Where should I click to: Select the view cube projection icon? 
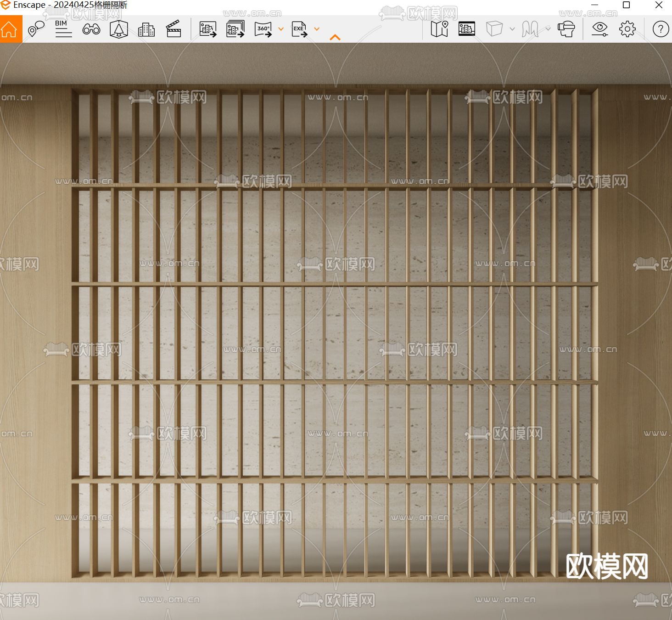point(494,29)
